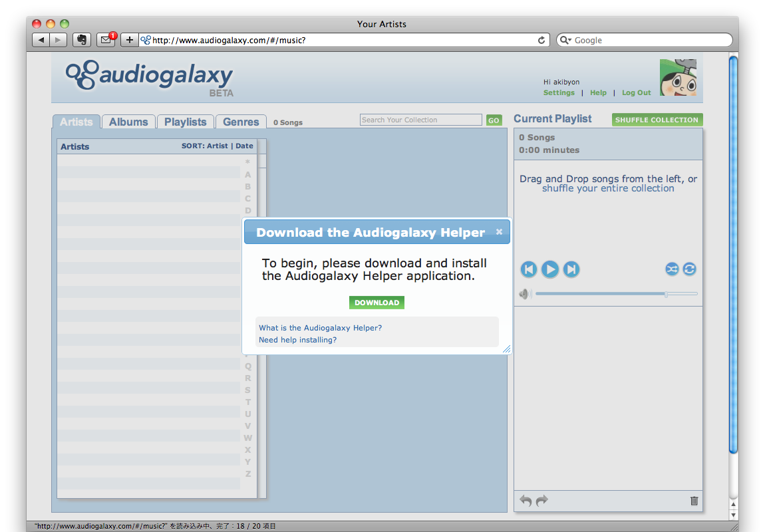Mute audio with the speaker icon
The image size is (765, 532).
click(525, 294)
